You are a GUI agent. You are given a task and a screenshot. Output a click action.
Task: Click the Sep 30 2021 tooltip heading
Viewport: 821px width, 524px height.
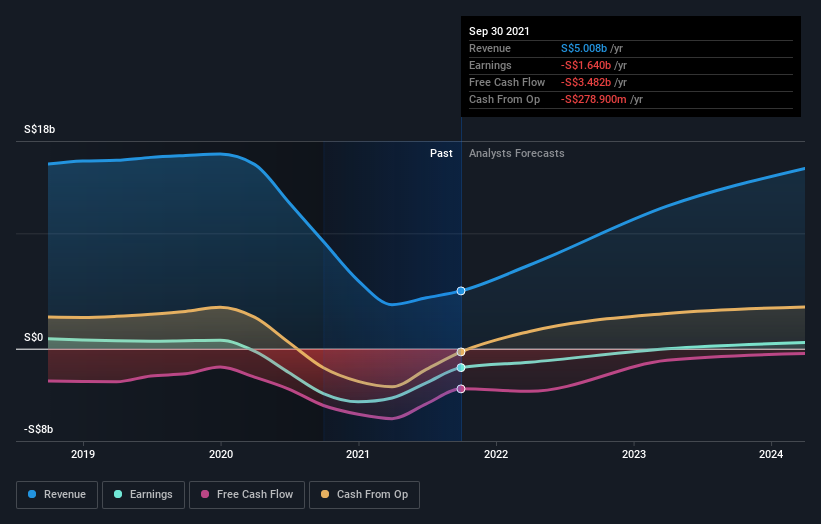click(499, 31)
